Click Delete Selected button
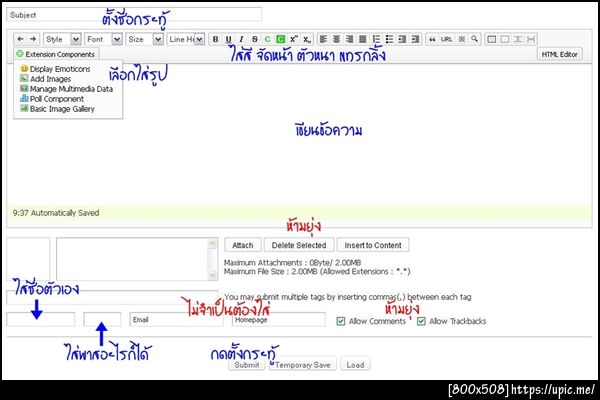600x400 pixels. (x=299, y=245)
